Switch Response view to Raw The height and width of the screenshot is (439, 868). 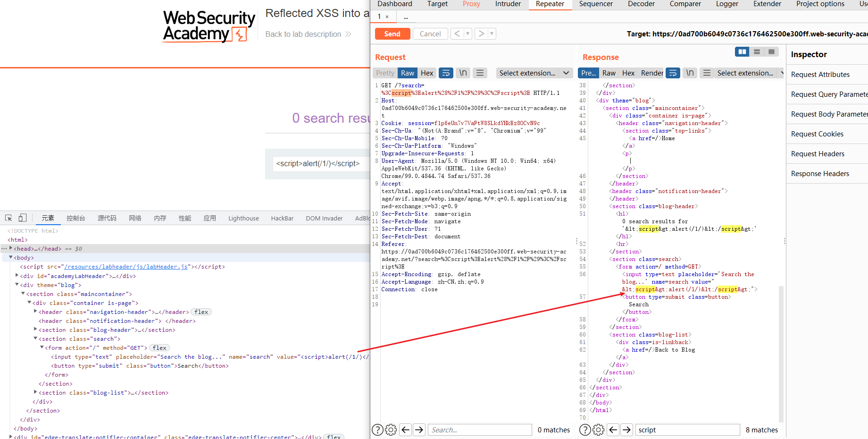[x=609, y=73]
